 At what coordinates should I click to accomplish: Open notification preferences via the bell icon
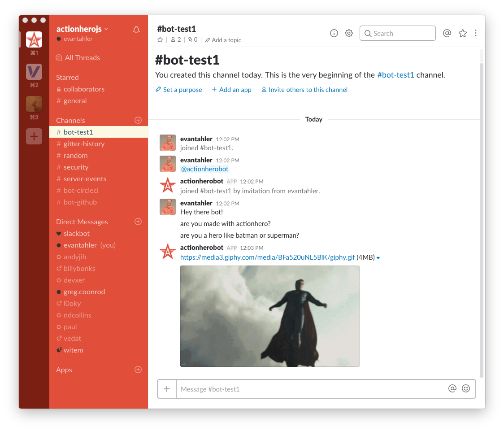pyautogui.click(x=136, y=30)
